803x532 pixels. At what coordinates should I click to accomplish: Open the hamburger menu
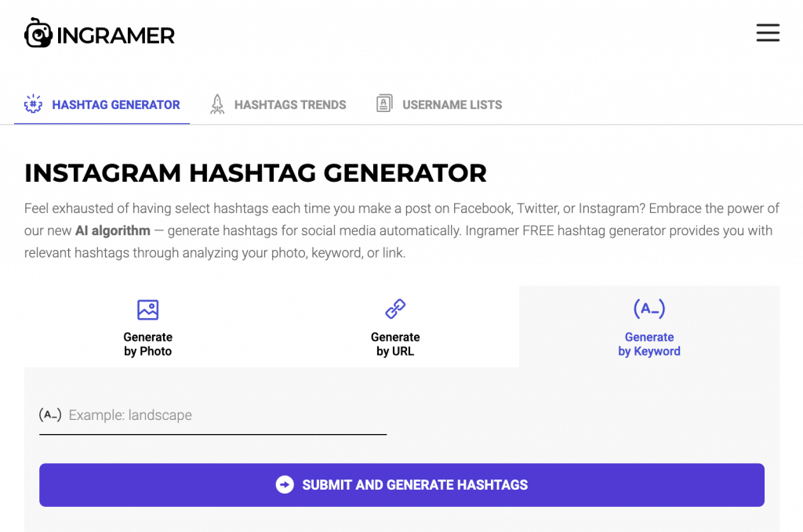(768, 33)
